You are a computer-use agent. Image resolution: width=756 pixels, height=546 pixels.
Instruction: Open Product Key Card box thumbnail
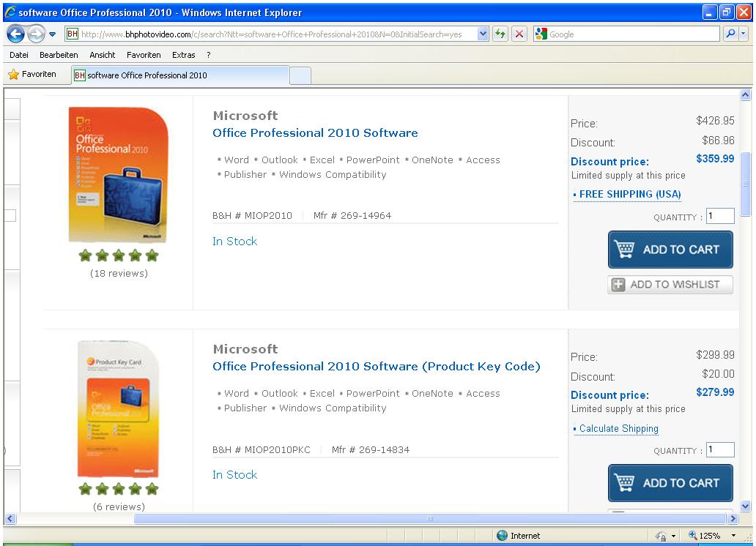[x=119, y=408]
